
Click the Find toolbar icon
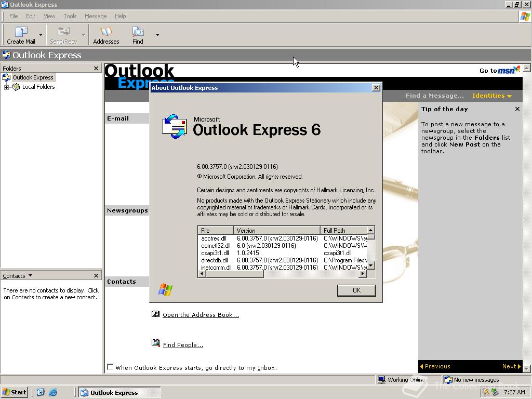click(138, 35)
